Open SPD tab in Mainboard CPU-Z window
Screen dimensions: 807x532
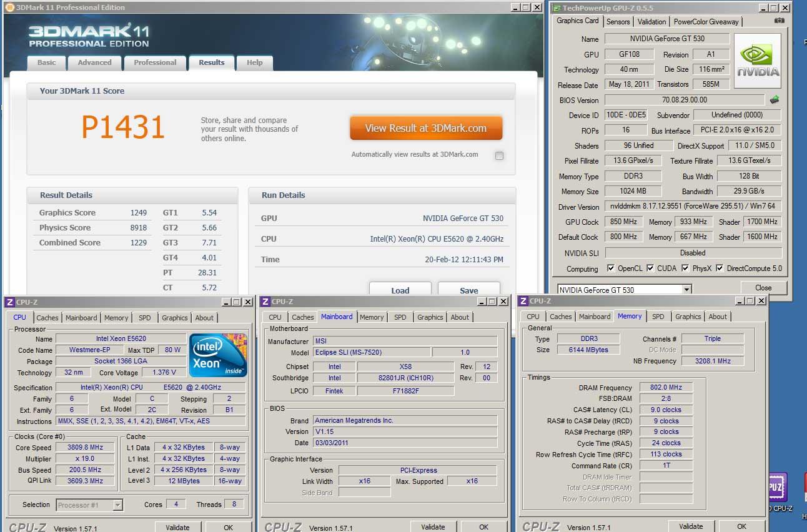pos(400,317)
